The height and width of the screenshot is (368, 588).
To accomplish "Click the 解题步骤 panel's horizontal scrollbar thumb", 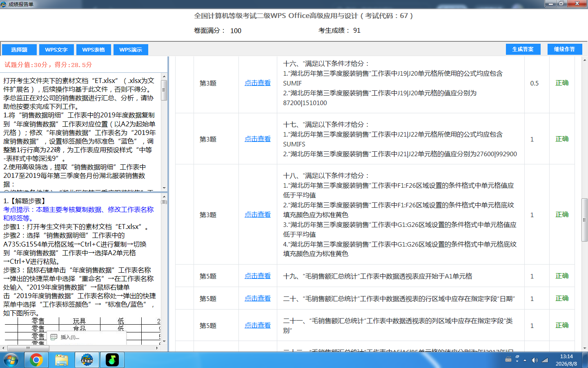I will 28,348.
